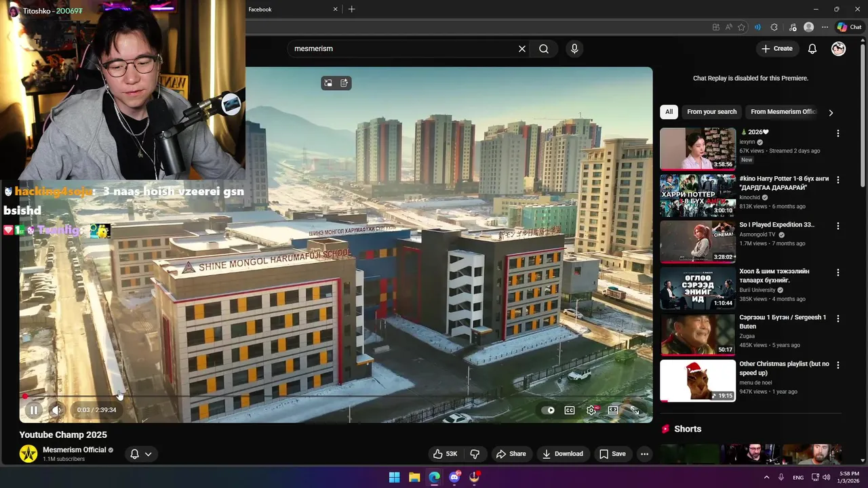The width and height of the screenshot is (868, 488).
Task: Open menu for 2026 jexynn video
Action: coord(838,134)
